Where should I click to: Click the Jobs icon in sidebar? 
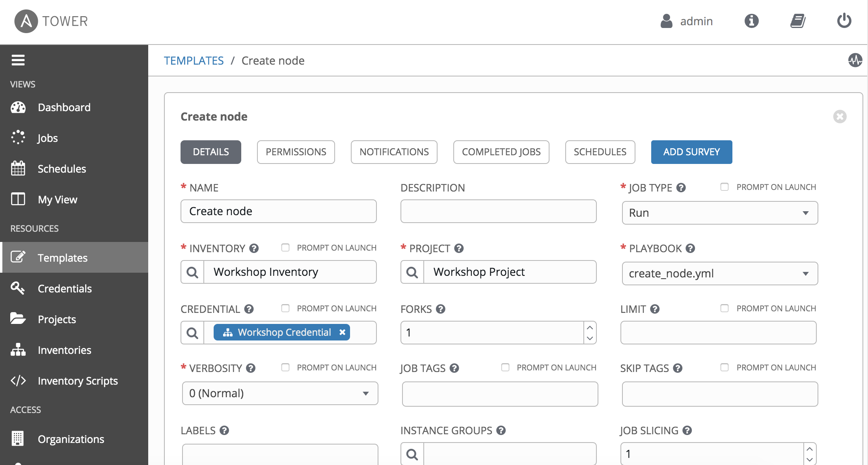pyautogui.click(x=19, y=138)
